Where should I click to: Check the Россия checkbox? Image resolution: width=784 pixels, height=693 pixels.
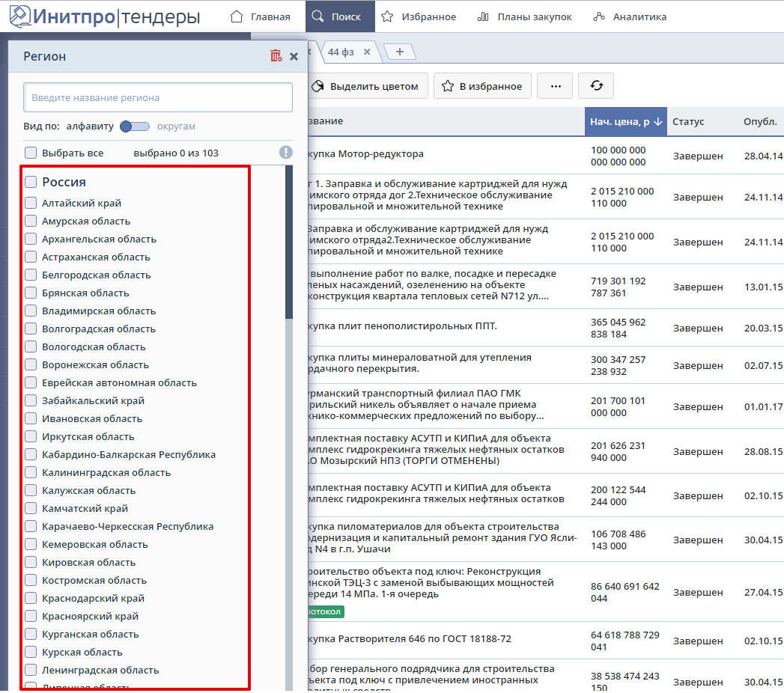31,182
